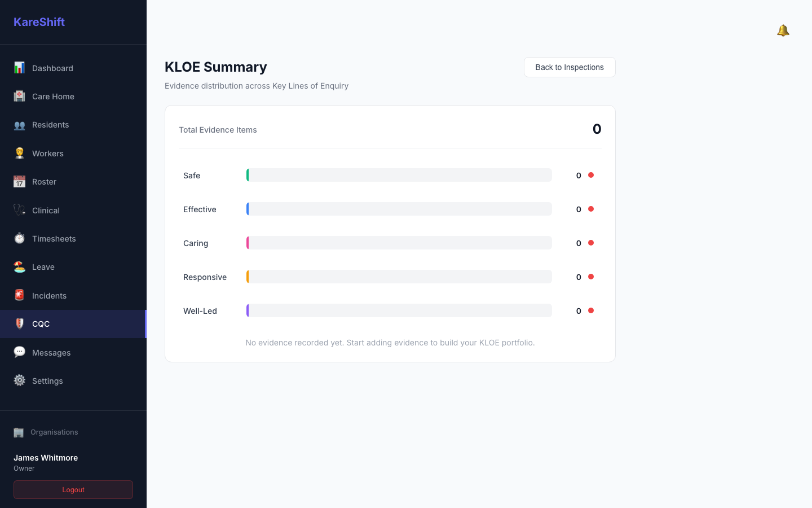Click the Care Home hospital icon
Viewport: 812px width, 508px height.
pyautogui.click(x=19, y=96)
